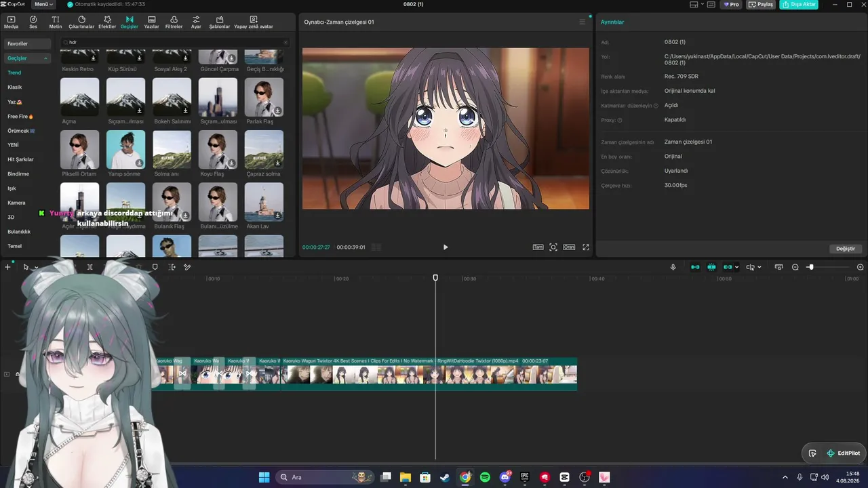Click the preview snapshot scope icon

(x=553, y=247)
